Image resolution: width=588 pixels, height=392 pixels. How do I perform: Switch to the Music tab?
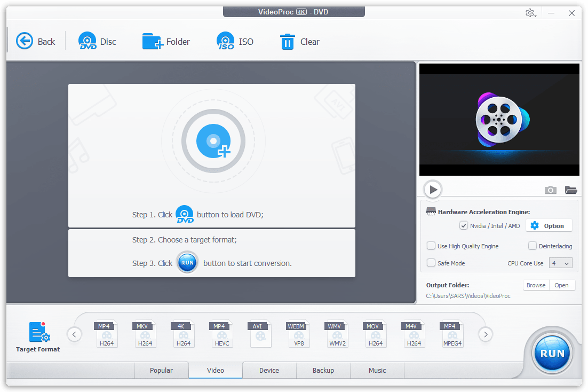(377, 370)
